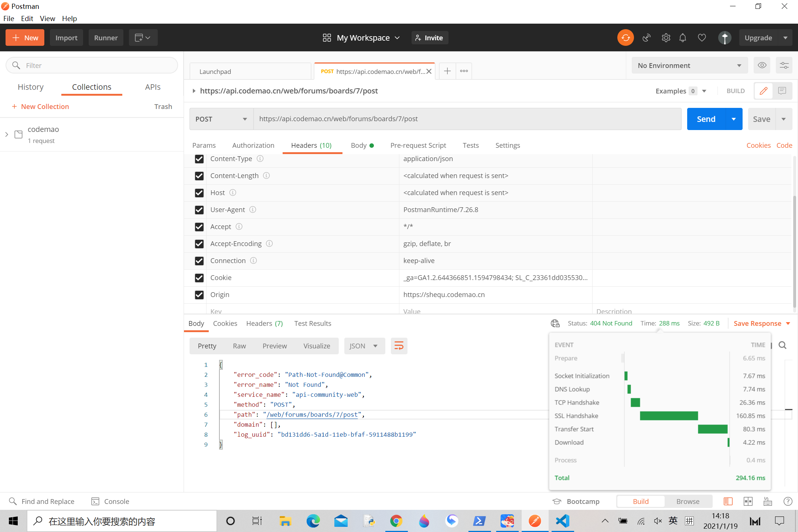Toggle the wrap lines icon in response
This screenshot has height=532, width=798.
pos(399,346)
